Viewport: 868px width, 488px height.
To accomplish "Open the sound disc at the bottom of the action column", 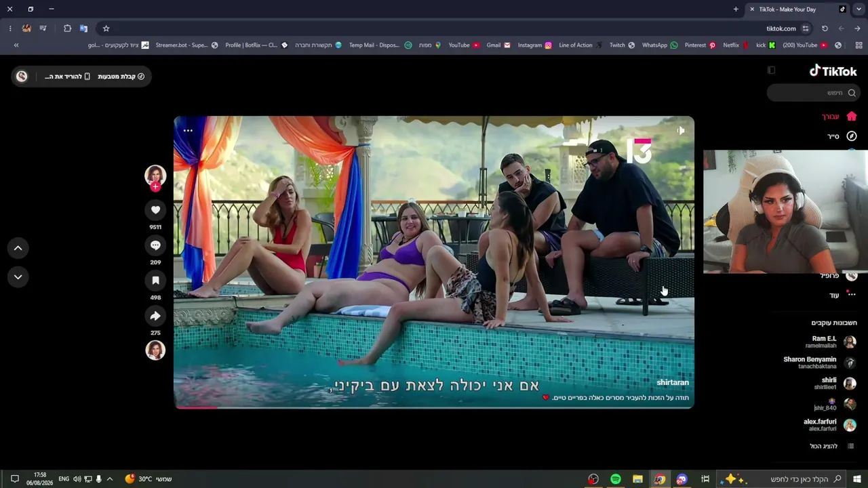I will point(155,350).
